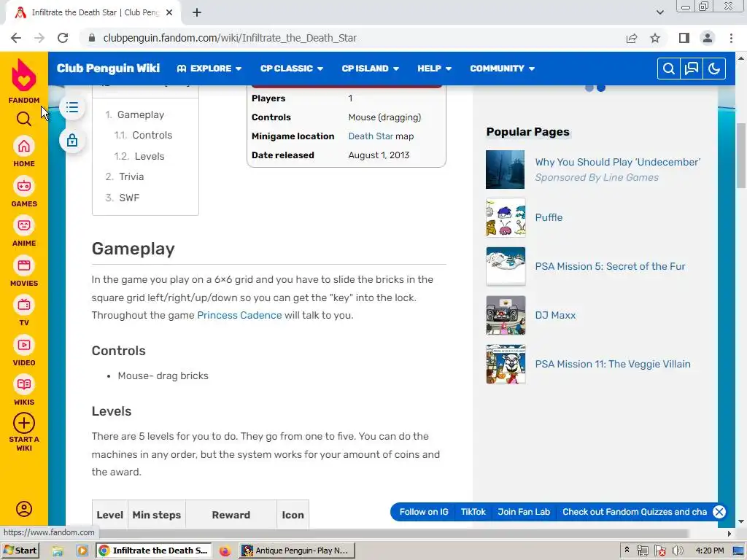Expand the Help dropdown
The width and height of the screenshot is (747, 560).
435,69
